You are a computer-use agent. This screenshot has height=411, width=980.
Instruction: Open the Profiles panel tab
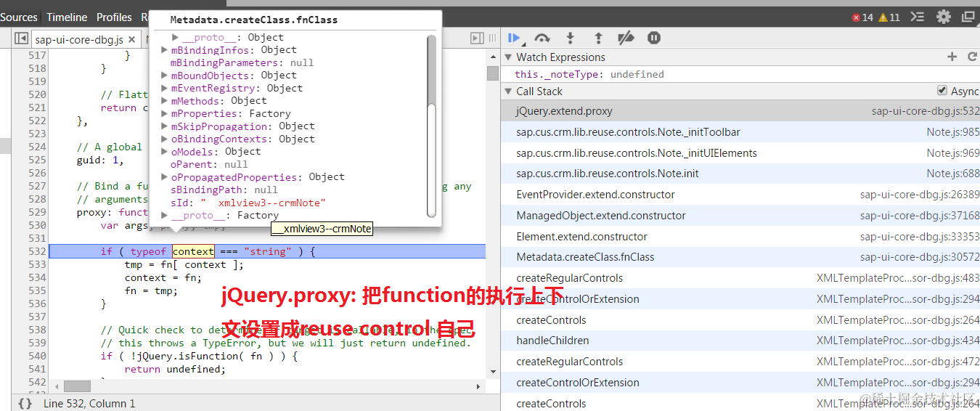(x=114, y=17)
